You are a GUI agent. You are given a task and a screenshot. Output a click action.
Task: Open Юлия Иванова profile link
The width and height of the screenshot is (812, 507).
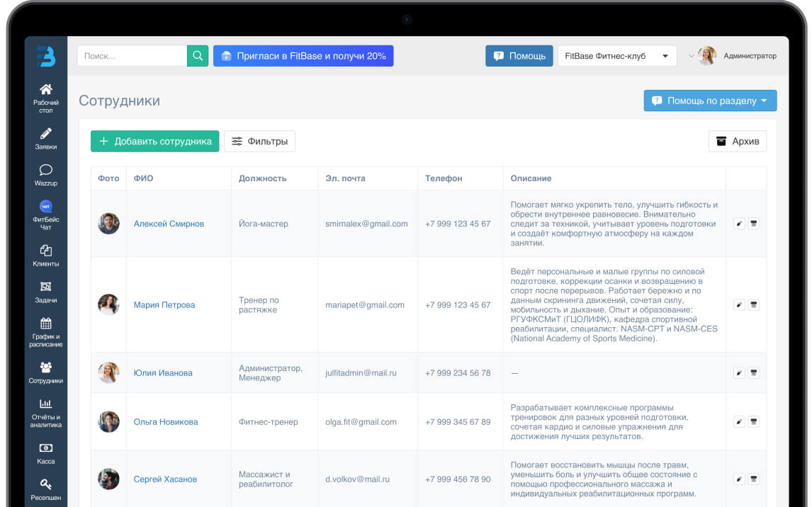[x=162, y=372]
